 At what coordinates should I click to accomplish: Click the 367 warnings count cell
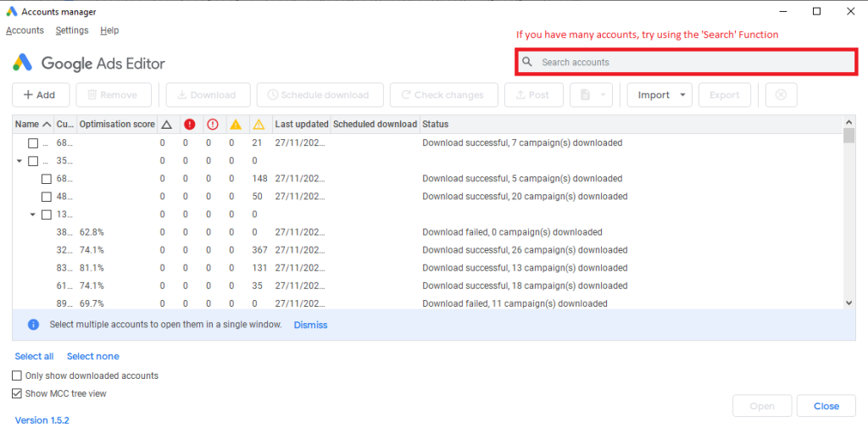259,250
